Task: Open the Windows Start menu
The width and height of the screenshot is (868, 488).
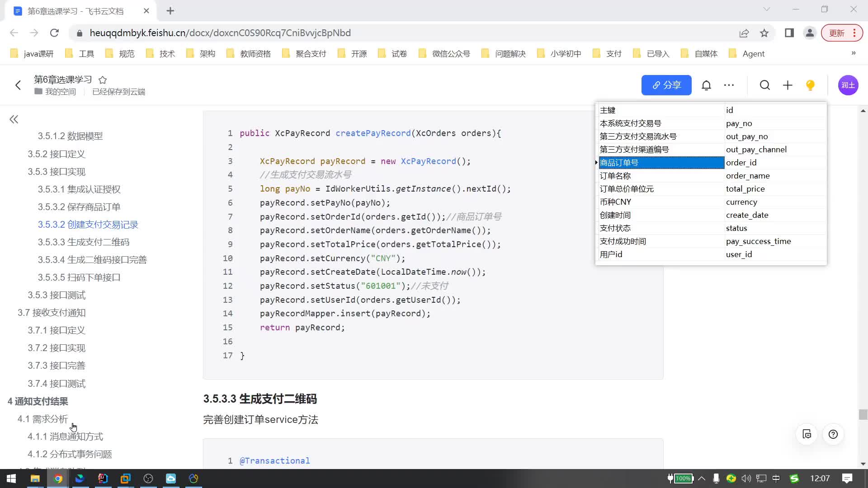Action: pos(11,479)
